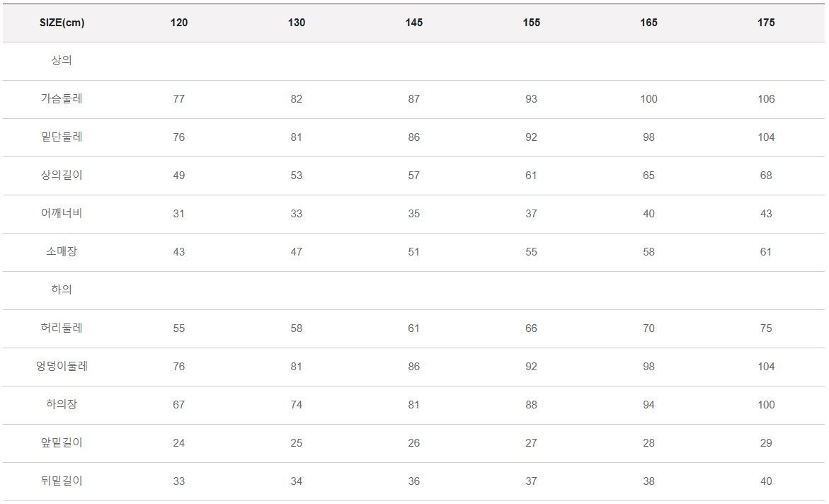This screenshot has height=504, width=829.
Task: Select 하의장 value 88 for size 155
Action: click(532, 405)
